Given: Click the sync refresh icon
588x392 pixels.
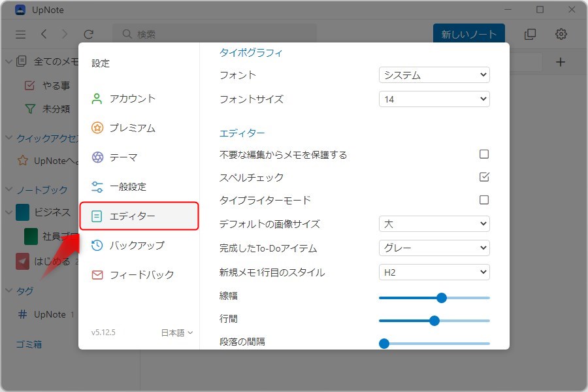Looking at the screenshot, I should [88, 35].
